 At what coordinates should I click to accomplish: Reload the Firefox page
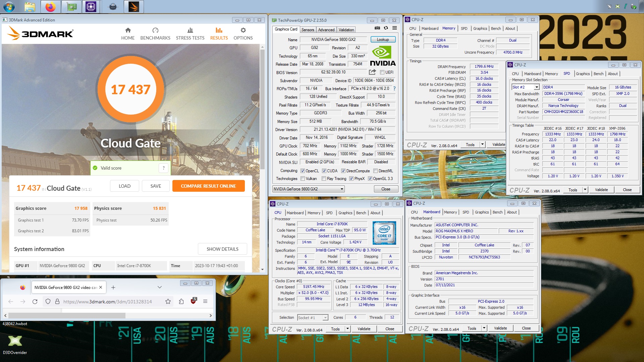[35, 302]
